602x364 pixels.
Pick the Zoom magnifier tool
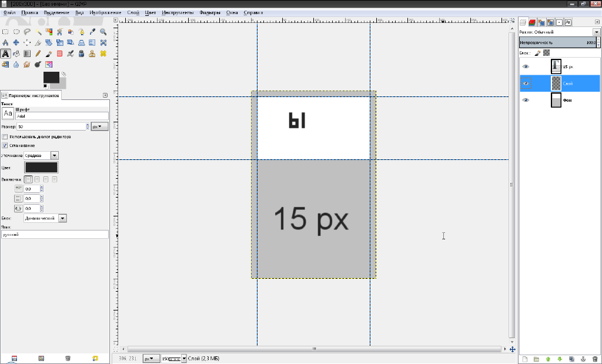103,32
